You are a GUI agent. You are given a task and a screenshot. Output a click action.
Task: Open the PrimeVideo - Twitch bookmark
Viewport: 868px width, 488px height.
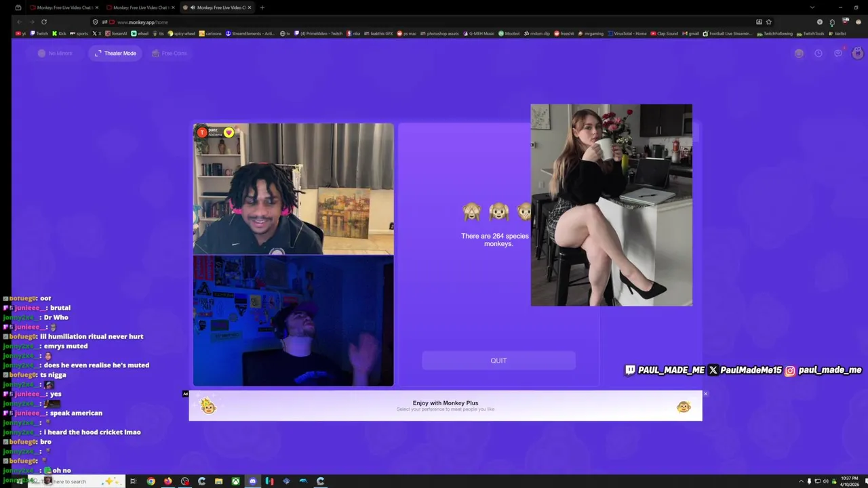pyautogui.click(x=318, y=33)
